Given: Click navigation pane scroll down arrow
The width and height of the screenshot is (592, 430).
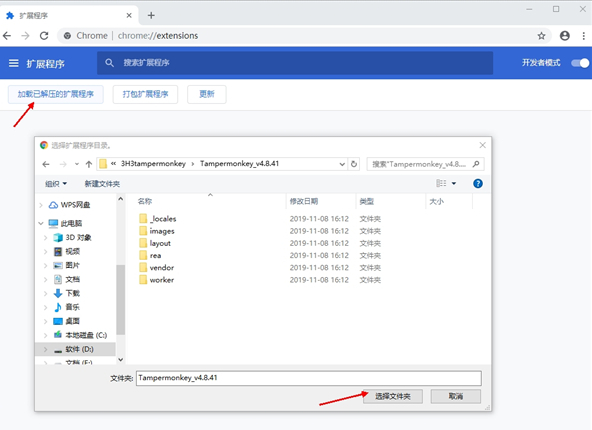Looking at the screenshot, I should (120, 360).
